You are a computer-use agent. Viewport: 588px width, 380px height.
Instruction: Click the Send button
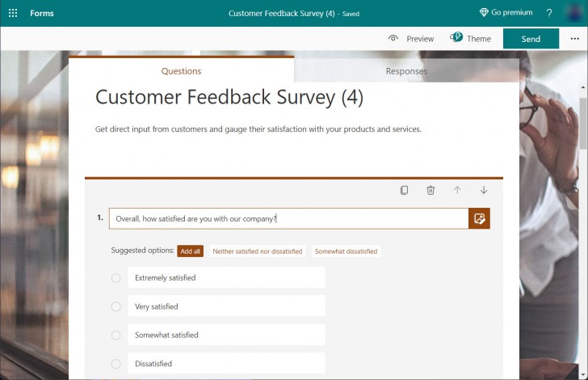[531, 39]
